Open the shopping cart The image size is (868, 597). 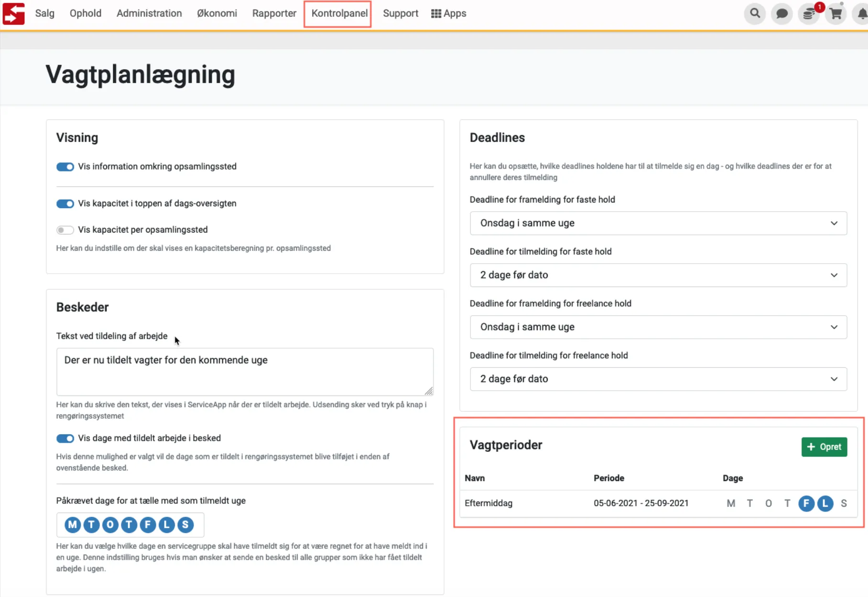click(x=835, y=13)
